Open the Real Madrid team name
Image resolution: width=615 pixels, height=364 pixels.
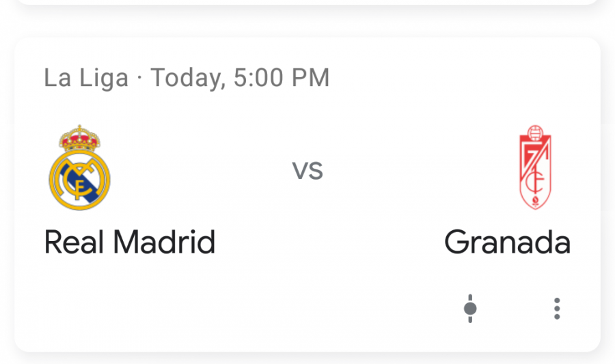pos(130,242)
